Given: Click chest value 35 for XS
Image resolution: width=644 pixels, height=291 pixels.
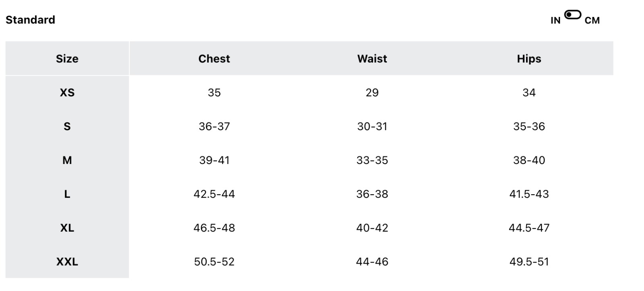Looking at the screenshot, I should (x=214, y=93).
